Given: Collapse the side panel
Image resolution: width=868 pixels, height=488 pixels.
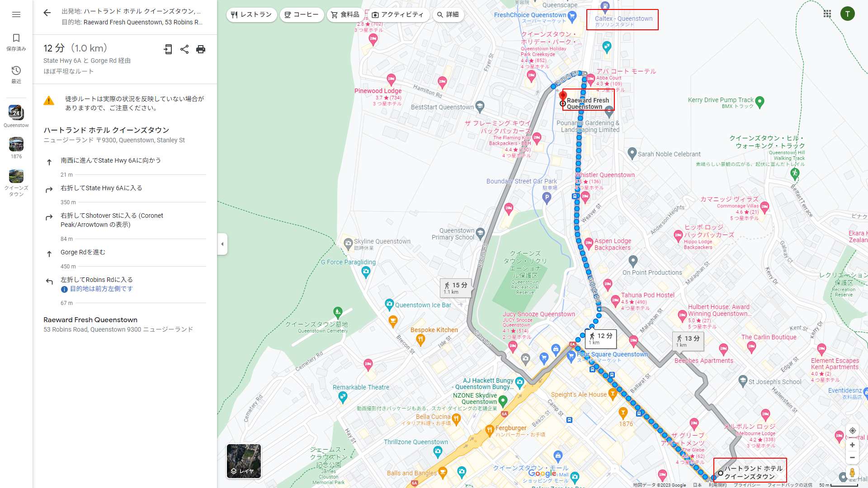Looking at the screenshot, I should point(222,244).
